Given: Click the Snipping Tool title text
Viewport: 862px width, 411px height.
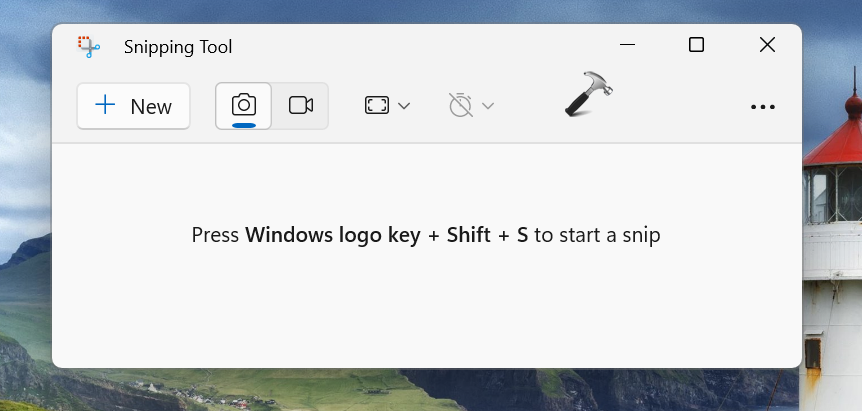Looking at the screenshot, I should coord(178,47).
